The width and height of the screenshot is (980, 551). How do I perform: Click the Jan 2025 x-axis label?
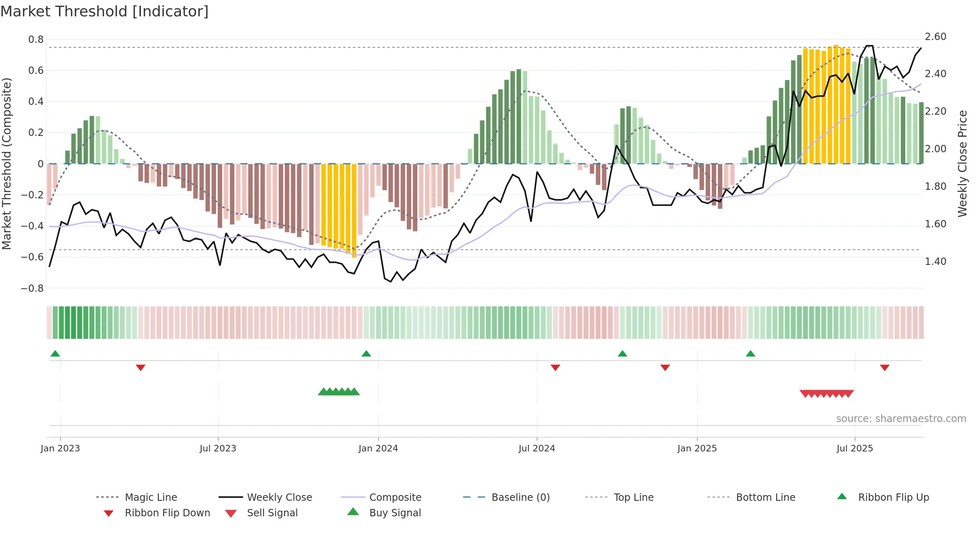pos(697,448)
